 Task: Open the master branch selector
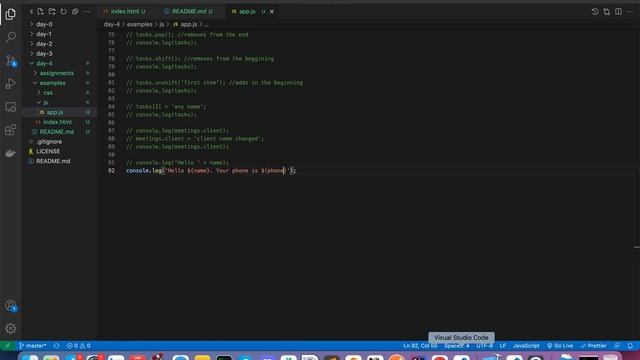(32, 346)
